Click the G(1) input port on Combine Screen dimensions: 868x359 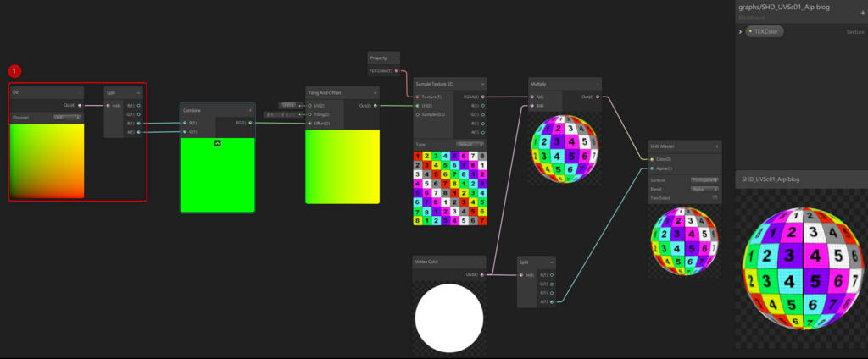[185, 131]
